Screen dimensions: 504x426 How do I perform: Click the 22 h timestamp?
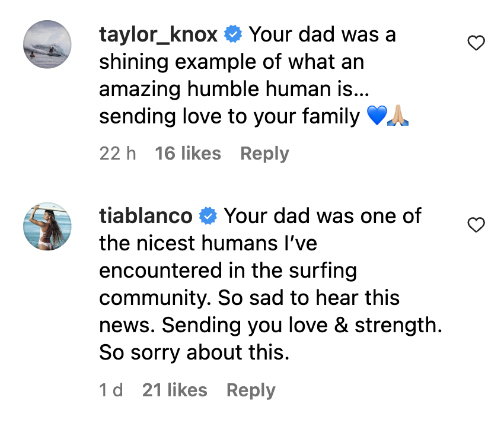(x=117, y=154)
